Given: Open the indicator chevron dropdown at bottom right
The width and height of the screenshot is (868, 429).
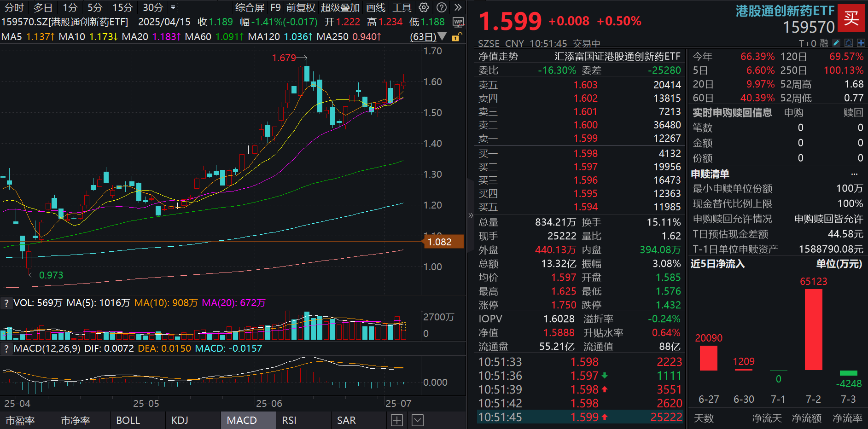Looking at the screenshot, I should pyautogui.click(x=417, y=420).
